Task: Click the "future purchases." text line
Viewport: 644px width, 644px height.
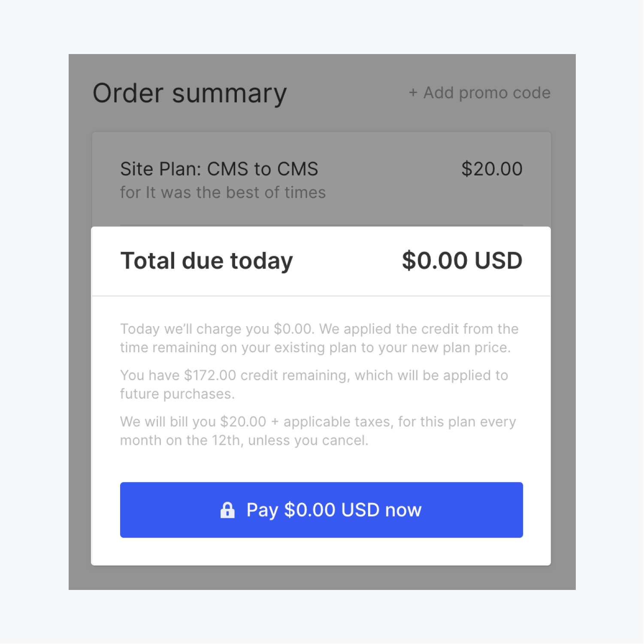Action: (x=177, y=394)
